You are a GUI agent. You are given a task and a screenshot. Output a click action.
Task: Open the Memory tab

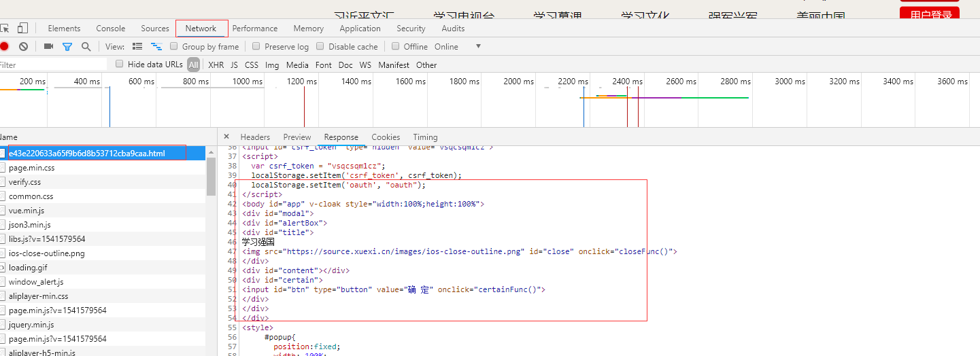point(309,29)
